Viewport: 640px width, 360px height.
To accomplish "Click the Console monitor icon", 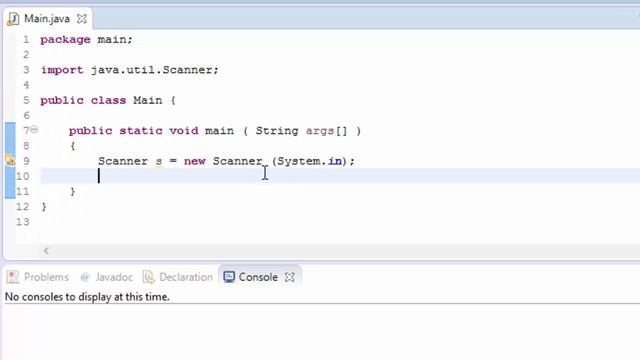I will (x=229, y=277).
